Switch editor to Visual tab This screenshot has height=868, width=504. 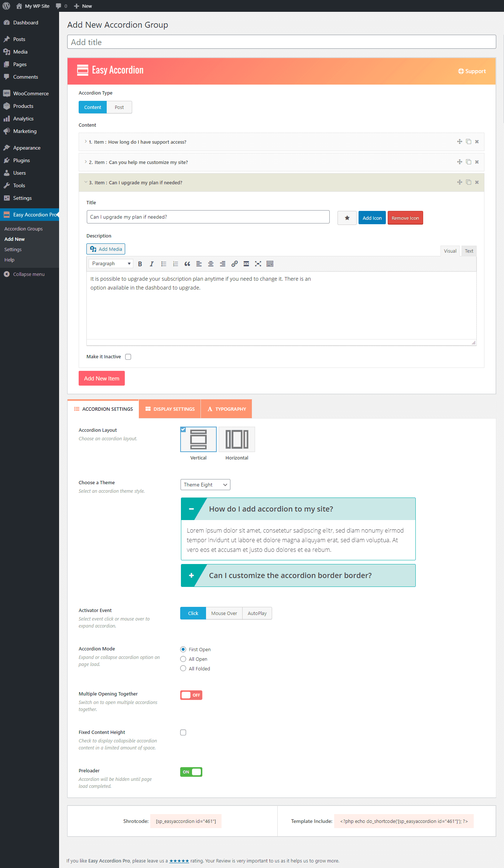click(450, 251)
